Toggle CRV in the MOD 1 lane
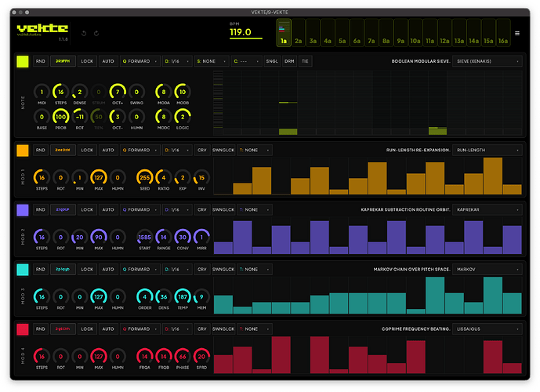 point(202,151)
